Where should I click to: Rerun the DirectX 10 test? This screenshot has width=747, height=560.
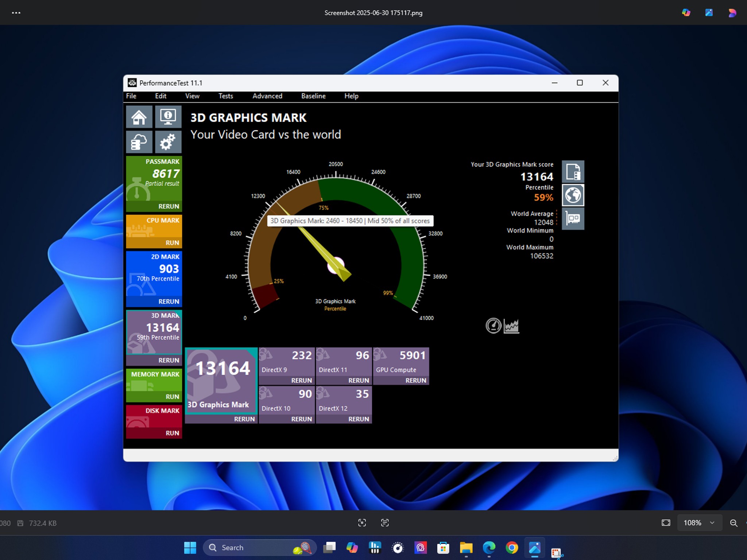coord(301,419)
